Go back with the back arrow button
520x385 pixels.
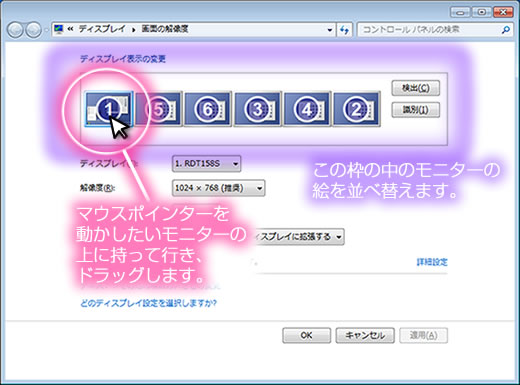(15, 30)
